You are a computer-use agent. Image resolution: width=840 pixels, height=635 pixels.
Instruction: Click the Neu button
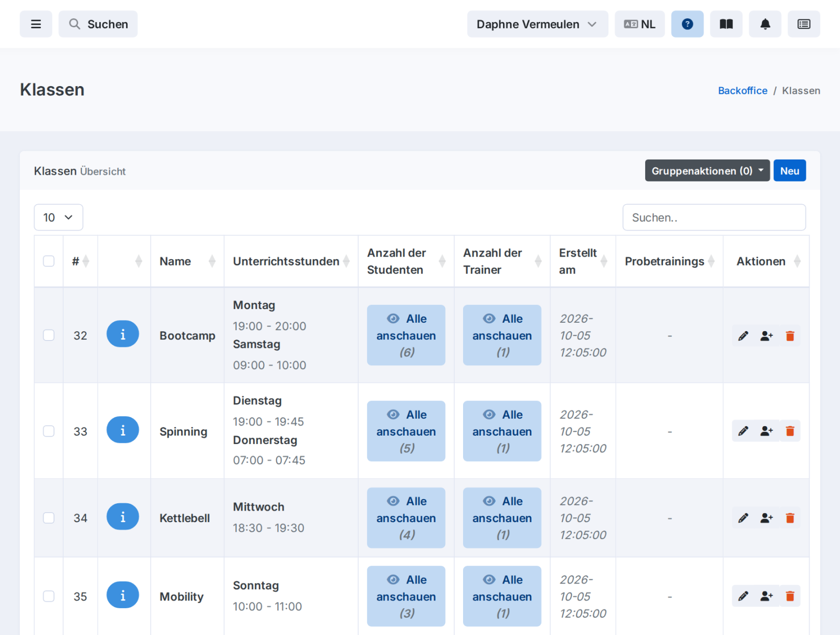tap(790, 171)
